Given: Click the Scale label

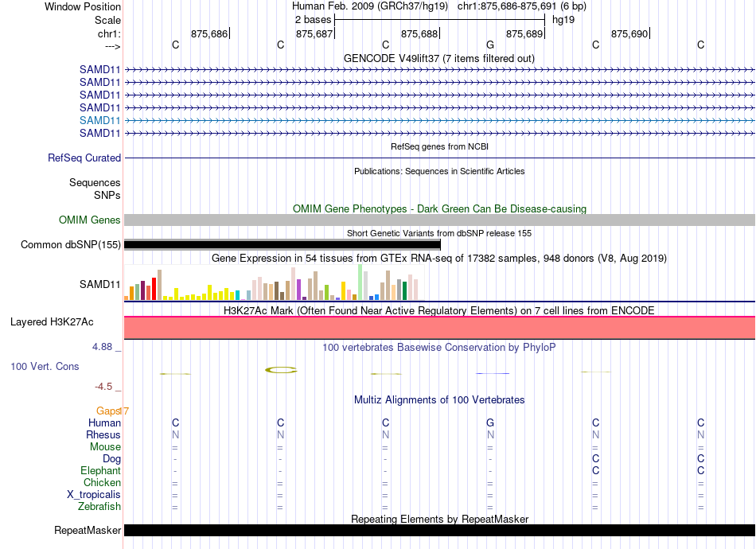Looking at the screenshot, I should [x=107, y=20].
